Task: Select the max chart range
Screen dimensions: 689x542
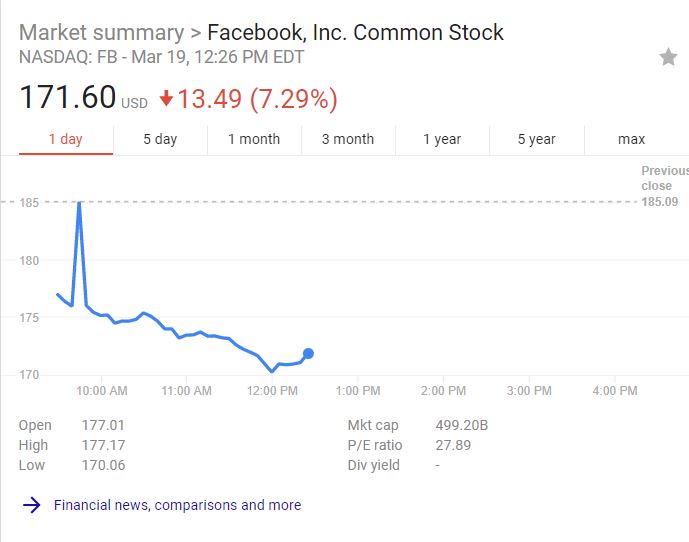Action: point(631,139)
